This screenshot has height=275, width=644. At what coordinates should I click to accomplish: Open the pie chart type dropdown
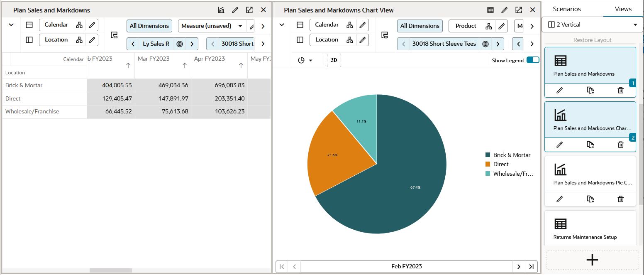click(x=305, y=60)
